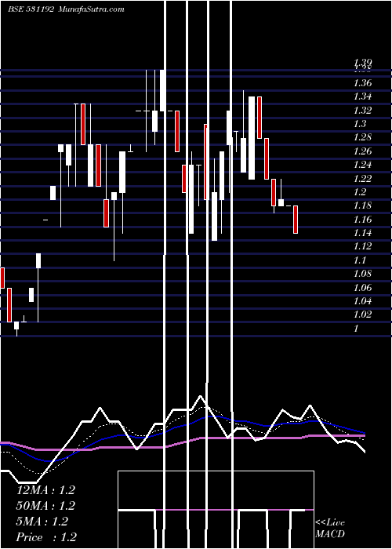Select the 1.12 price axis label
The width and height of the screenshot is (392, 549).
point(362,246)
